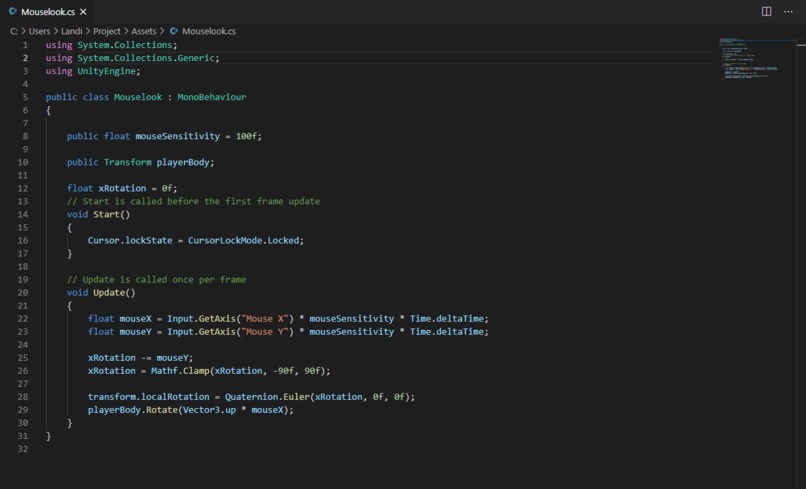Click 'Assets' breadcrumb segment
The height and width of the screenshot is (489, 806).
click(x=143, y=31)
